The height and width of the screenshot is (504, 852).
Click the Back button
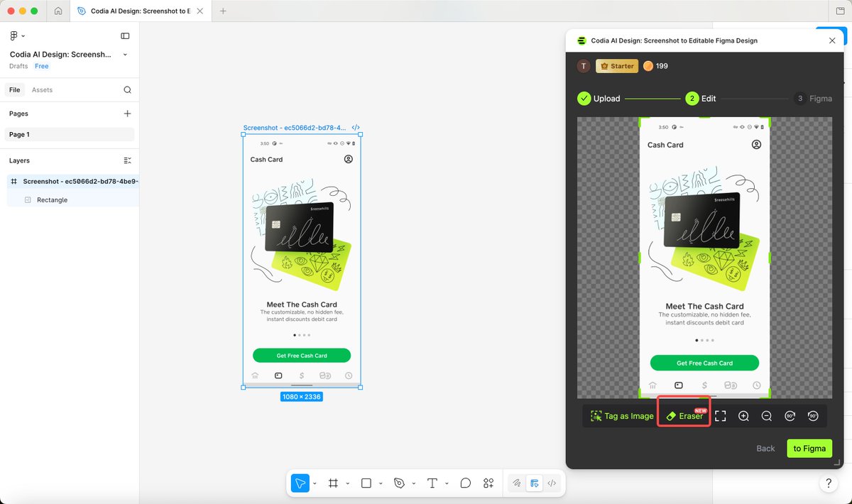click(765, 449)
